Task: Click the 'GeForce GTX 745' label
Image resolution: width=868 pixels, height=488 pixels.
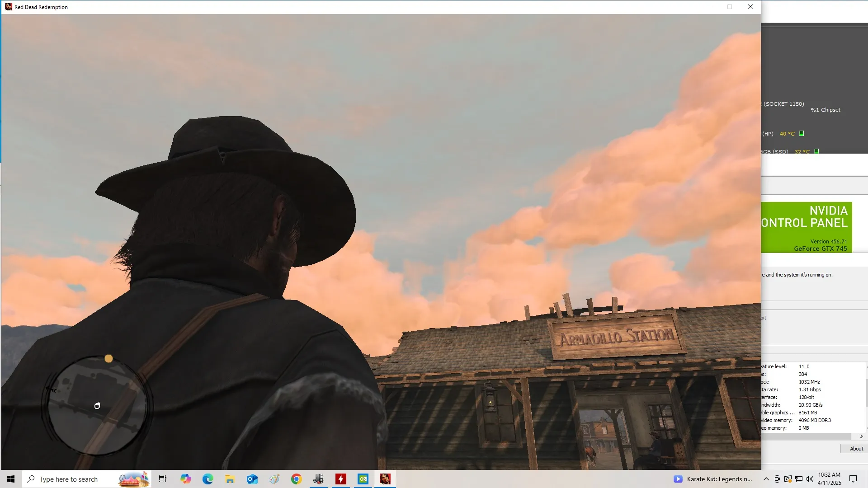Action: [x=821, y=249]
